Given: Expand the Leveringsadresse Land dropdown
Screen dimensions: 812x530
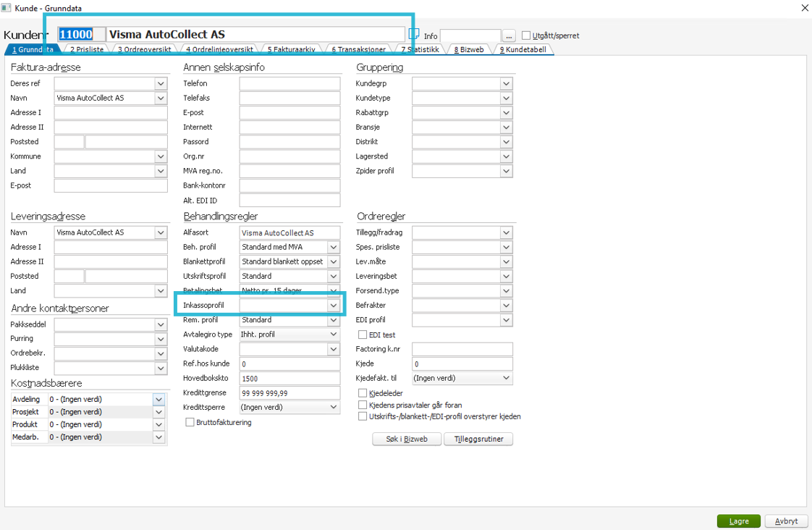Looking at the screenshot, I should [161, 291].
